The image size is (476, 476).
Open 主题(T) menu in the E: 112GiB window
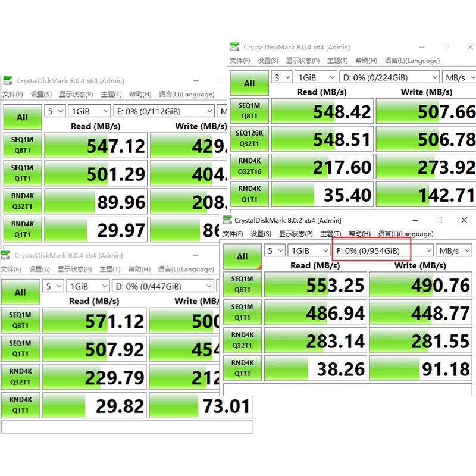pyautogui.click(x=111, y=95)
